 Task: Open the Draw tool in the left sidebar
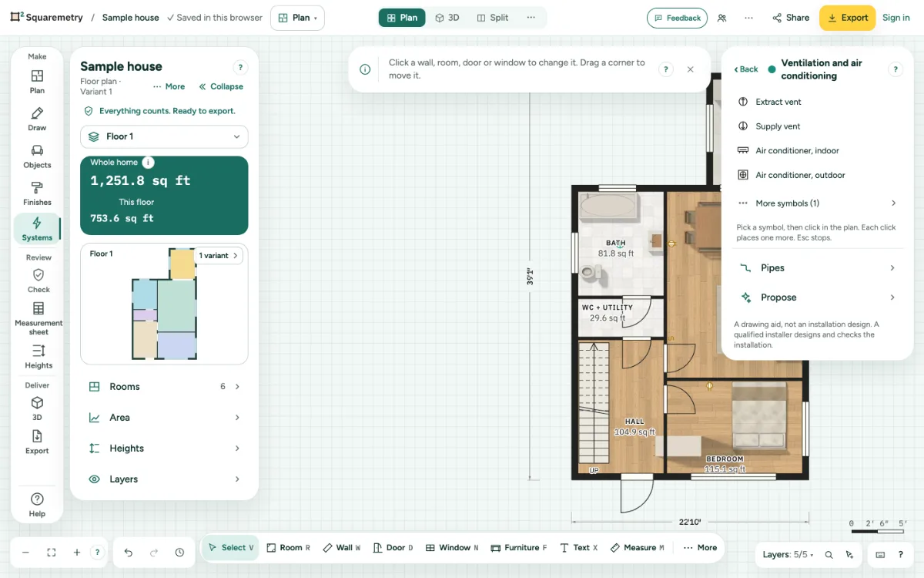[x=37, y=119]
